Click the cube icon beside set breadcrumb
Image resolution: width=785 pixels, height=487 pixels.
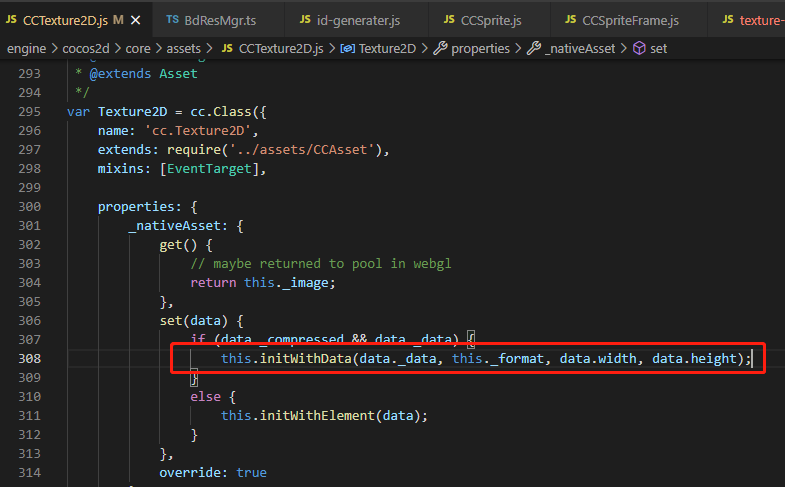point(639,48)
